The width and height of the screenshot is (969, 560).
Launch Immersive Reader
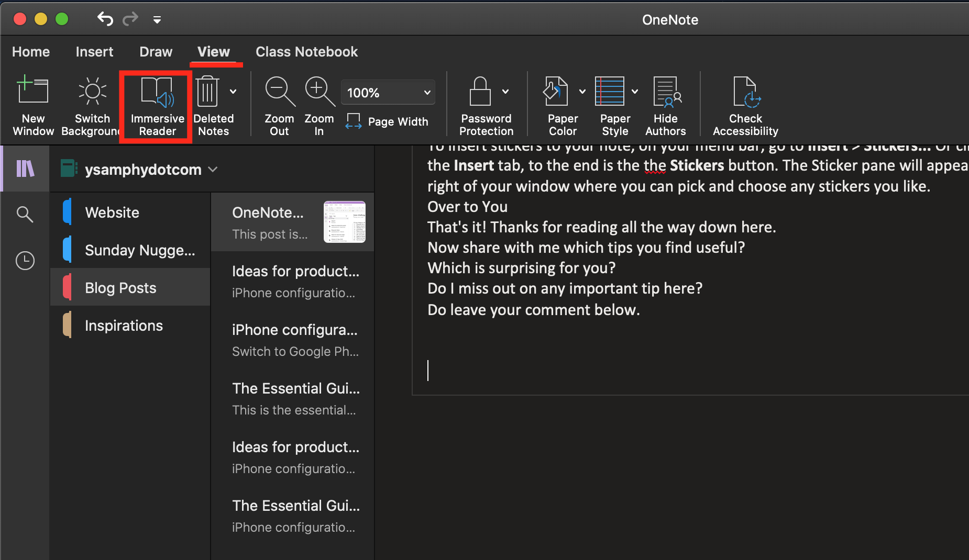(x=157, y=106)
